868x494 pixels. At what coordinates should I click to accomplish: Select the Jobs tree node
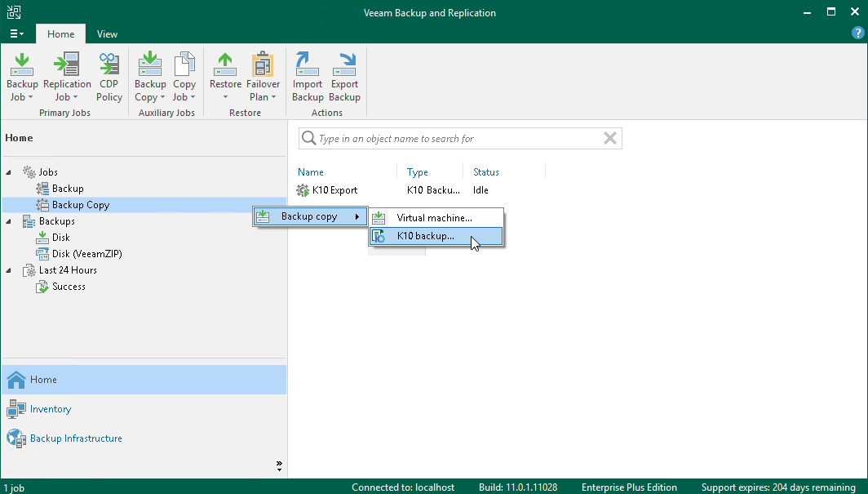(48, 172)
